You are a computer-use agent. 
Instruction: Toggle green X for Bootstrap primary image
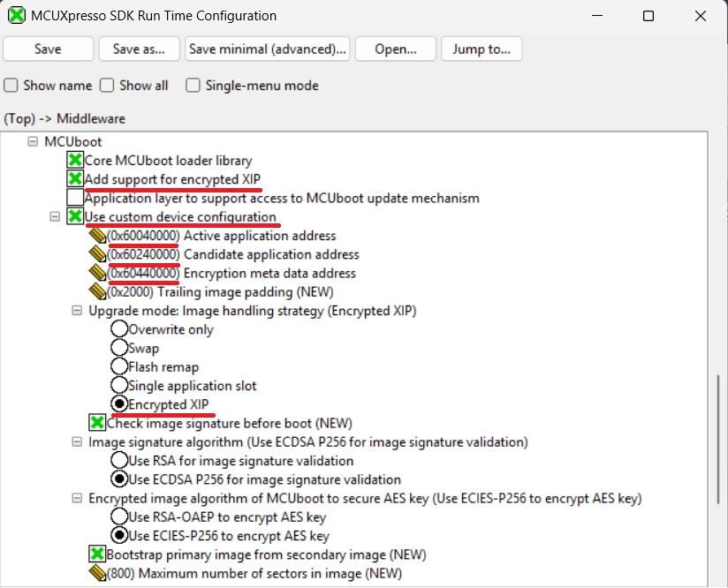pyautogui.click(x=97, y=554)
